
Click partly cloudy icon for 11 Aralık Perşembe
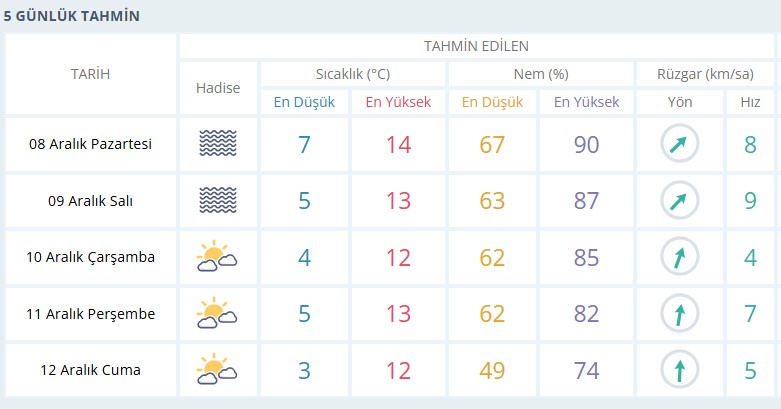[x=218, y=314]
